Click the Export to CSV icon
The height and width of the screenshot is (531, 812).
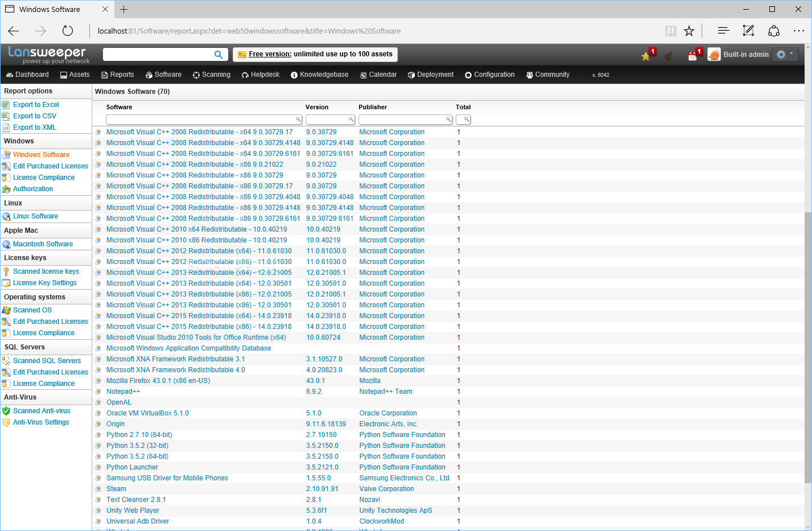[6, 116]
